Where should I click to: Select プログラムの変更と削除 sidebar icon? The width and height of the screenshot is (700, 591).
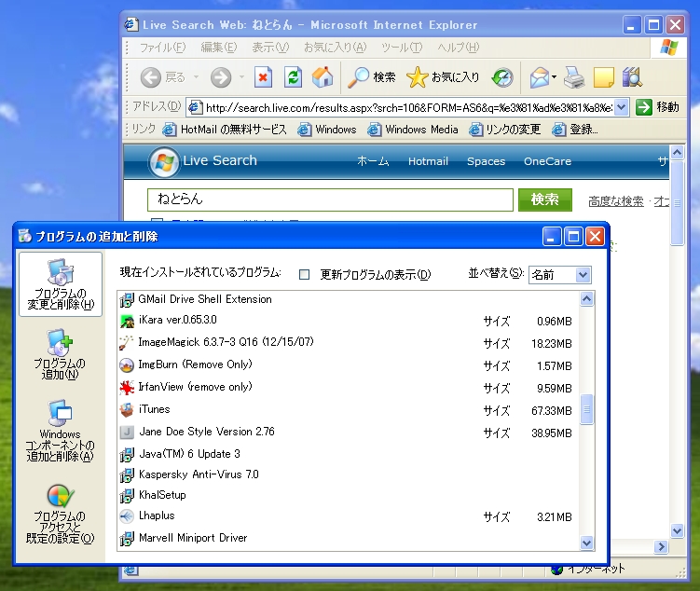[x=61, y=284]
